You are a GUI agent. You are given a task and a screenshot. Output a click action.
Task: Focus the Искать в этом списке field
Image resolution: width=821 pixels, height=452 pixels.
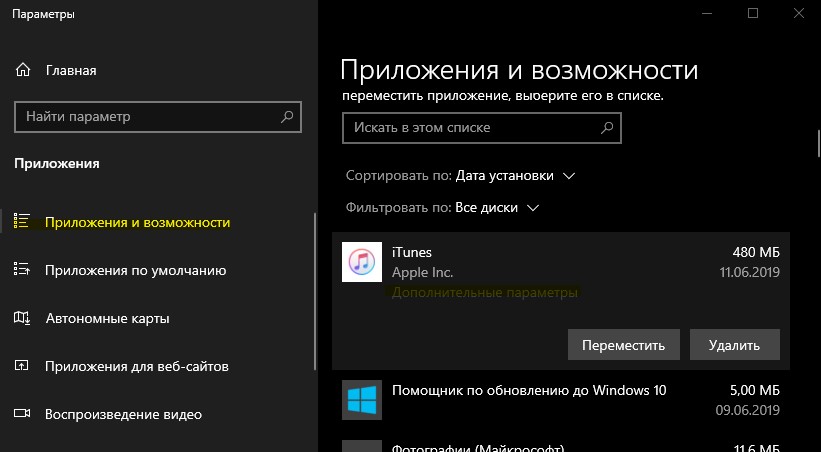coord(482,128)
